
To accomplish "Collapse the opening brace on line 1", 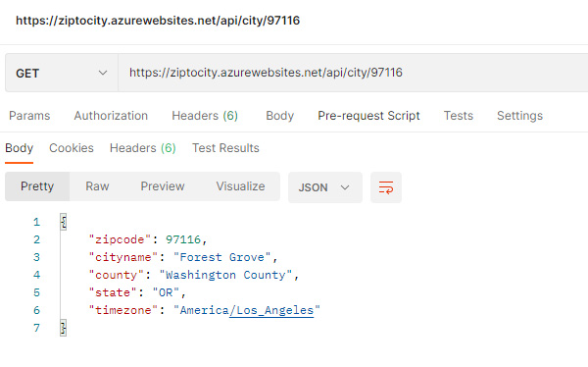I will (x=64, y=222).
